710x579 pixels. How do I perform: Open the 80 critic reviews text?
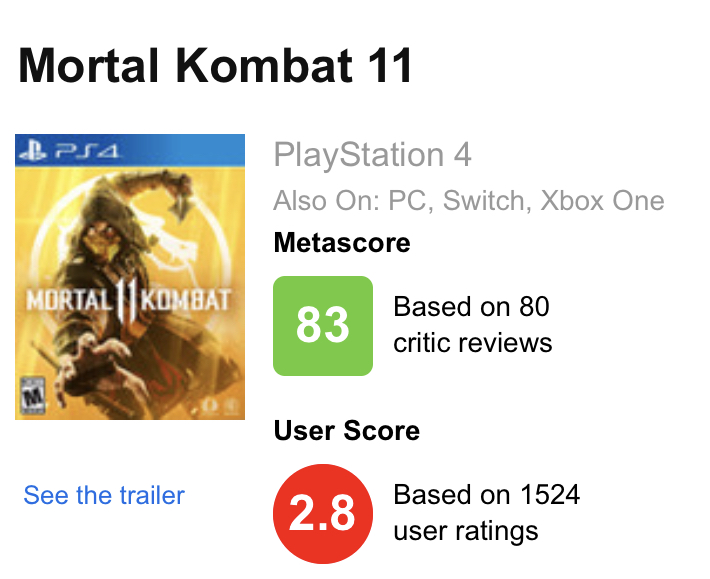click(473, 325)
